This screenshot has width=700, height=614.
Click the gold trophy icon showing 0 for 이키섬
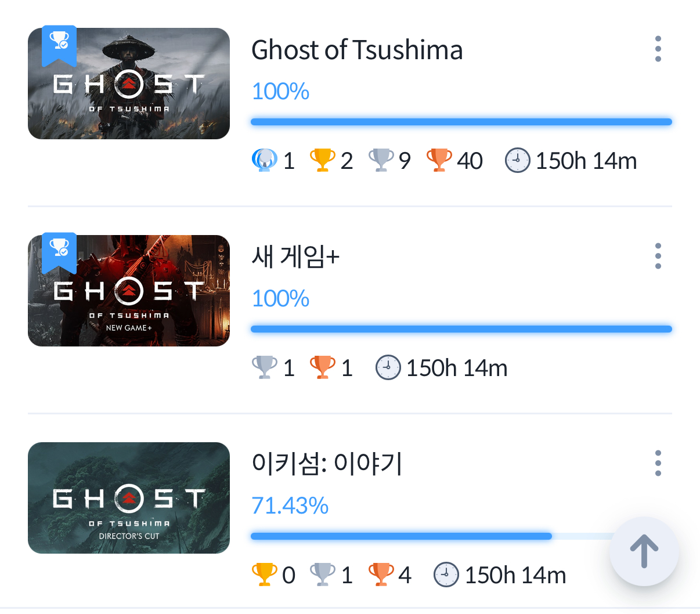pos(264,575)
